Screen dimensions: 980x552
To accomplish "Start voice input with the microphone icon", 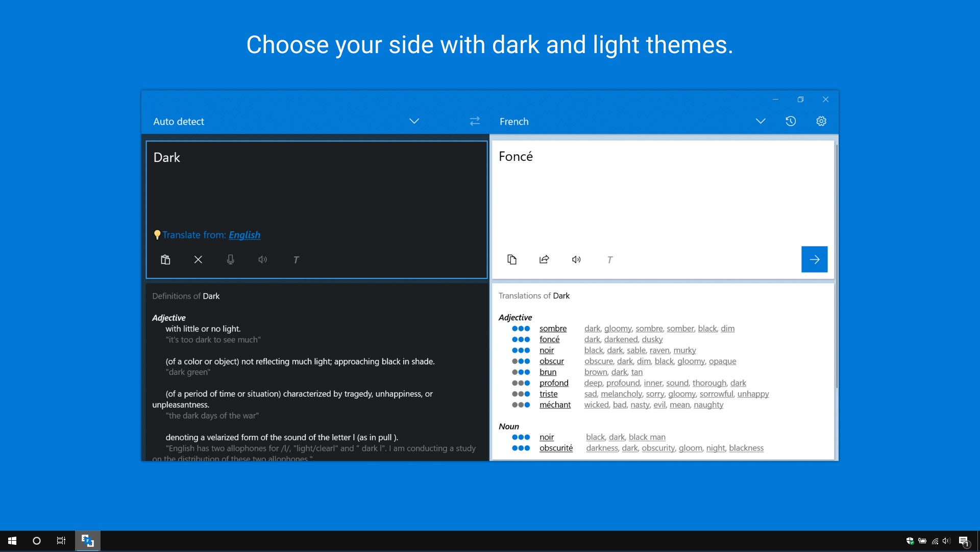I will pyautogui.click(x=230, y=259).
